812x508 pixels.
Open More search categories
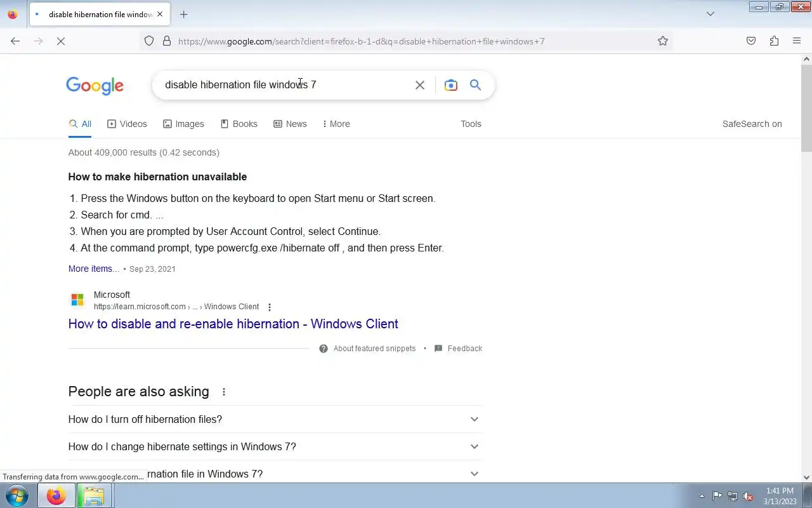pos(336,124)
